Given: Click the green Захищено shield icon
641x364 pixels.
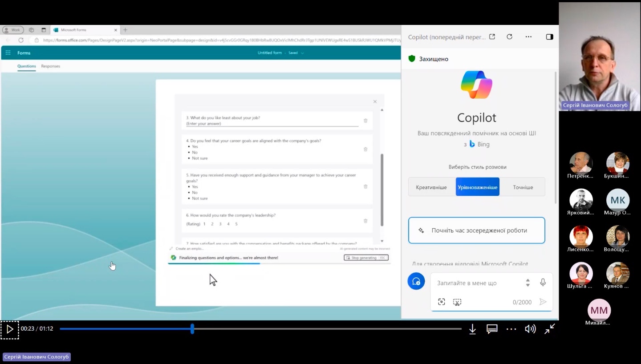Looking at the screenshot, I should 412,59.
